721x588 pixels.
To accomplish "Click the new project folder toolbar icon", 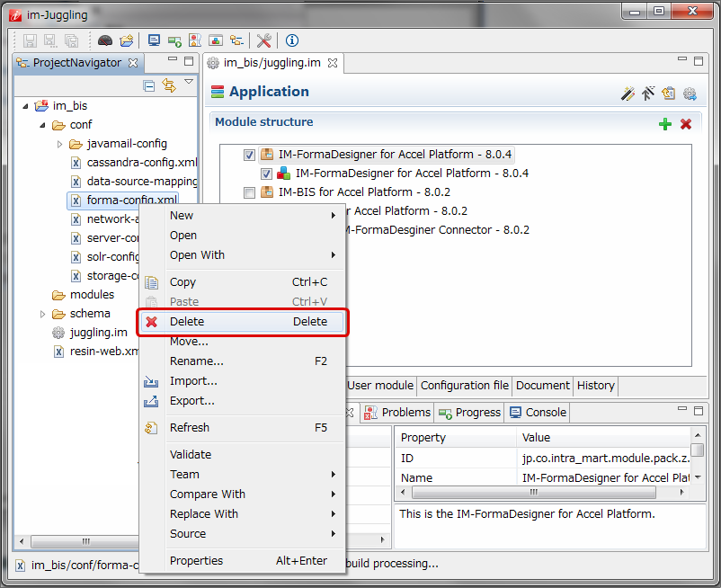I will [127, 40].
